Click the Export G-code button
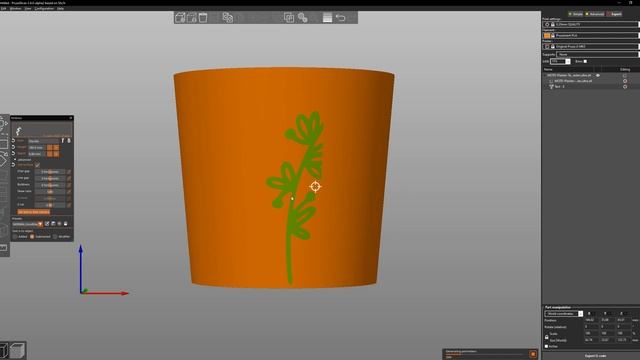The height and width of the screenshot is (360, 640). (x=595, y=356)
